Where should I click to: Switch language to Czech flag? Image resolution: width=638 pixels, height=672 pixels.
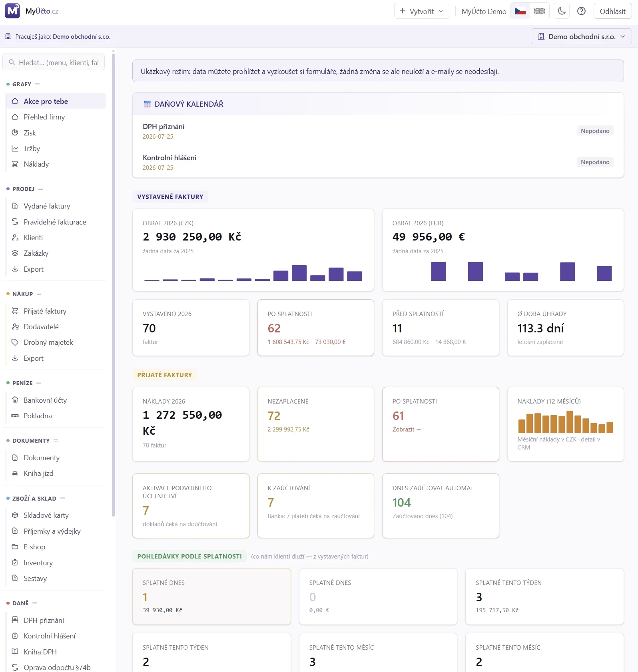click(520, 11)
